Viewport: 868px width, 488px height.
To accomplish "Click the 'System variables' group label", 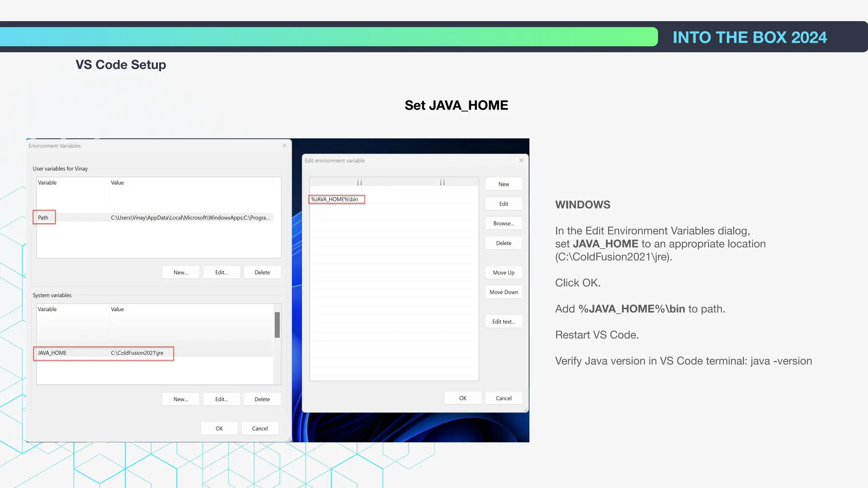I will point(52,295).
